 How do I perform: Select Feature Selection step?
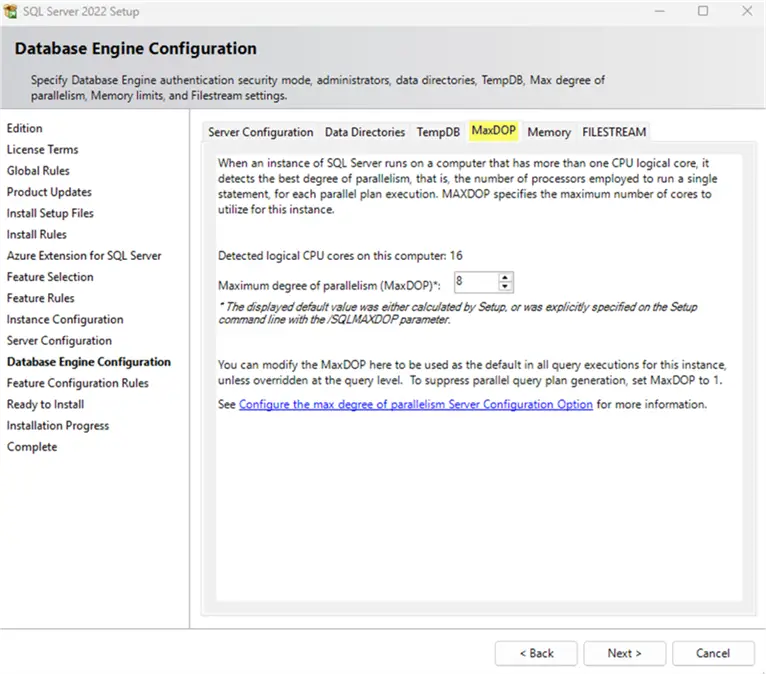[x=50, y=277]
